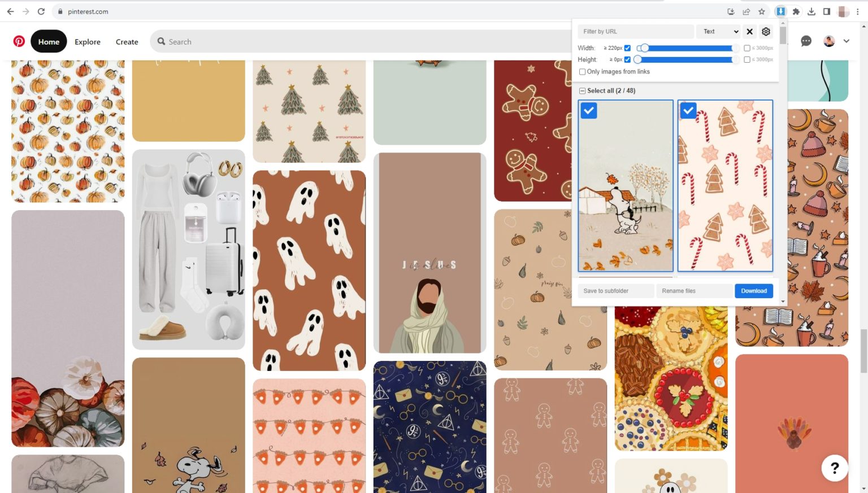Click the Pinterest logo icon
The height and width of the screenshot is (493, 868).
(19, 41)
